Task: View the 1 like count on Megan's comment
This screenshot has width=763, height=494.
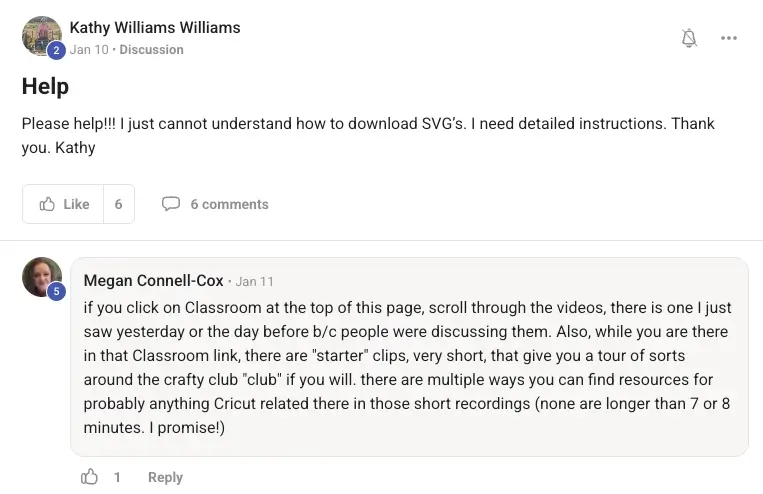Action: pos(117,477)
